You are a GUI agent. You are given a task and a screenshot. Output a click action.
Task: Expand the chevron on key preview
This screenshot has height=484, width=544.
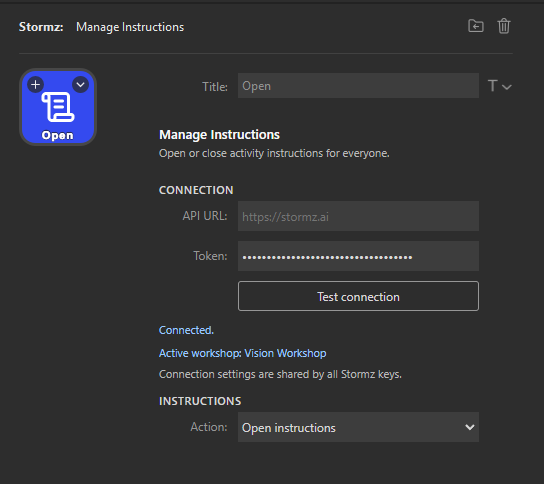[x=80, y=85]
